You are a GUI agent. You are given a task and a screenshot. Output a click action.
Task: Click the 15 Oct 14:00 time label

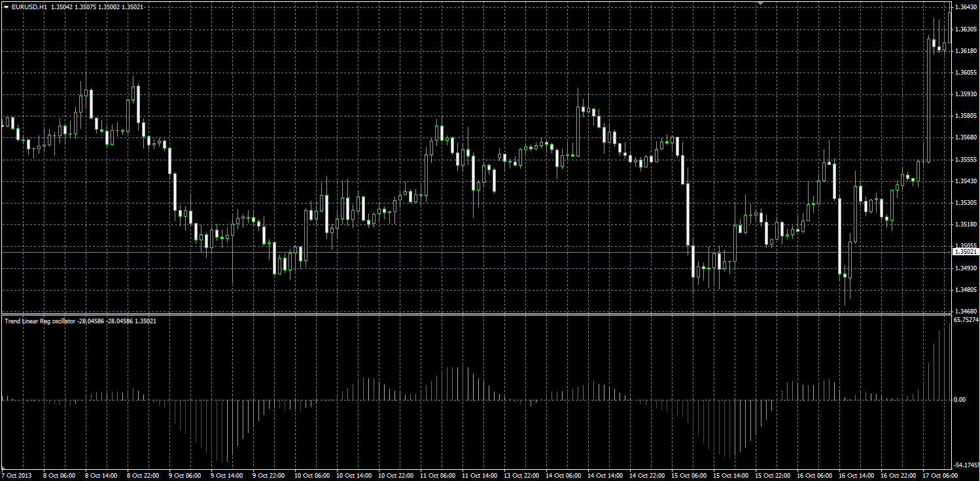(x=730, y=476)
